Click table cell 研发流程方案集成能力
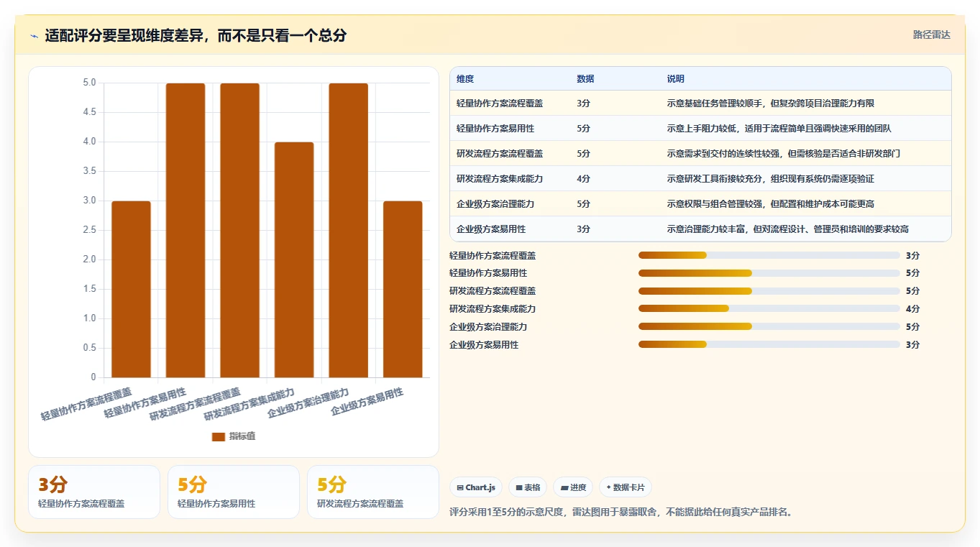 coord(500,179)
